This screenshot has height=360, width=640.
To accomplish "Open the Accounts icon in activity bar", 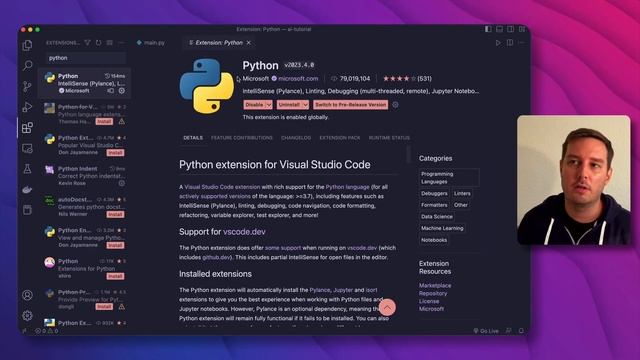I will [27, 295].
